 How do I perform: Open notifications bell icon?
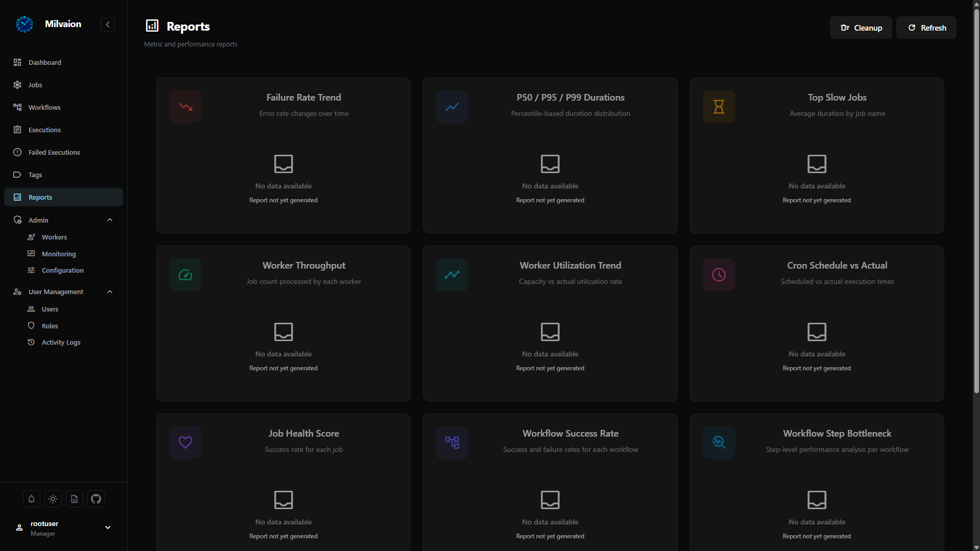coord(32,499)
